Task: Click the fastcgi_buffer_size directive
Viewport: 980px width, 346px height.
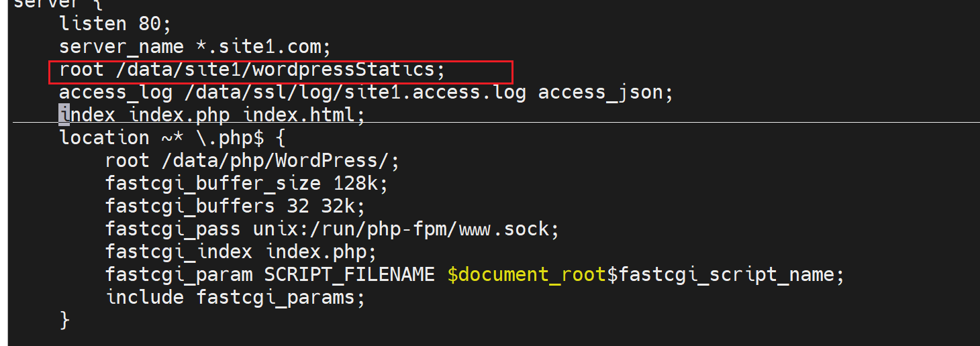Action: tap(213, 184)
